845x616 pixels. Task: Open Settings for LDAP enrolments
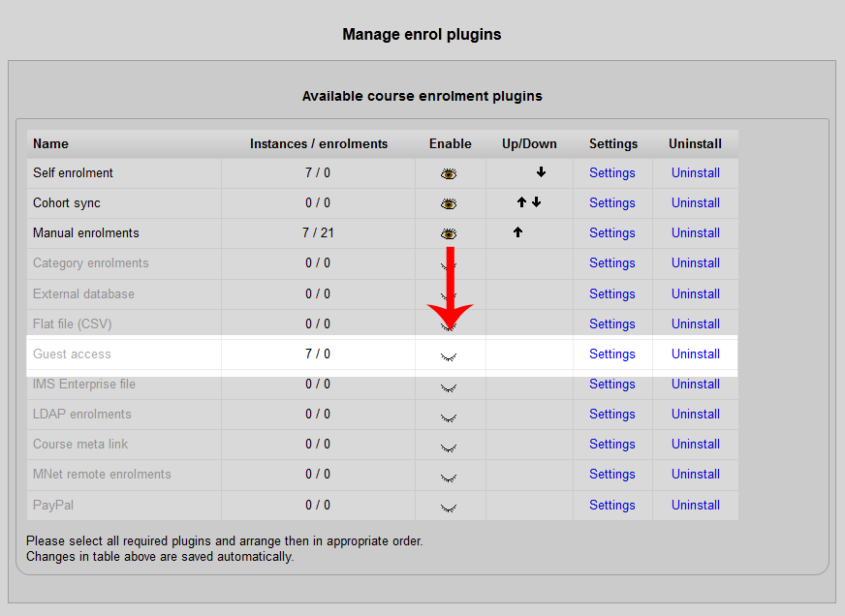click(x=612, y=415)
